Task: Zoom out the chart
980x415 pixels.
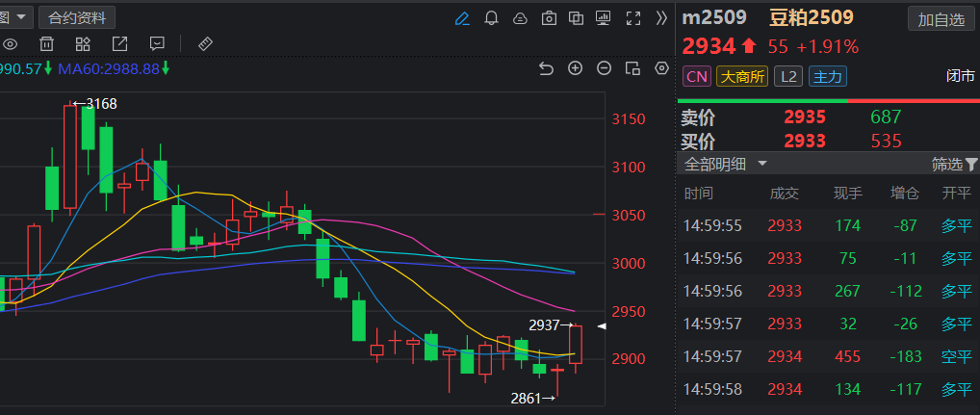Action: (x=604, y=68)
